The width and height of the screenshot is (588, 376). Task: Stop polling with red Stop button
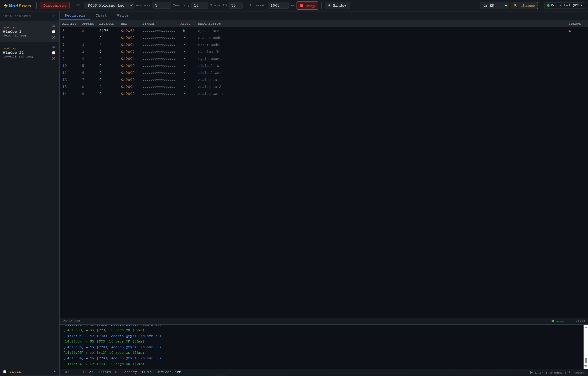coord(307,6)
